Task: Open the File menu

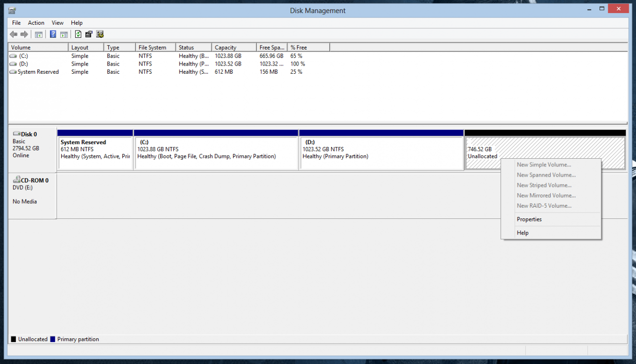Action: point(16,23)
